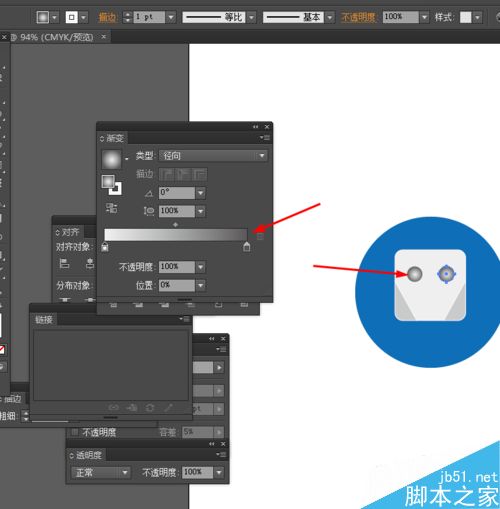Open the gradient preset arrow beside preview
500x509 pixels.
(127, 159)
